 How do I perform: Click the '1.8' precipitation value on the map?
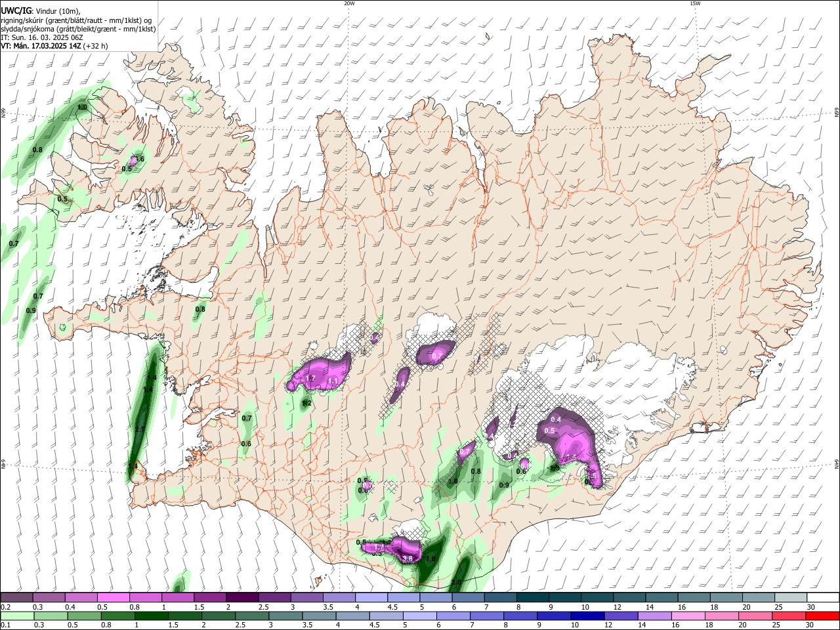click(x=430, y=559)
